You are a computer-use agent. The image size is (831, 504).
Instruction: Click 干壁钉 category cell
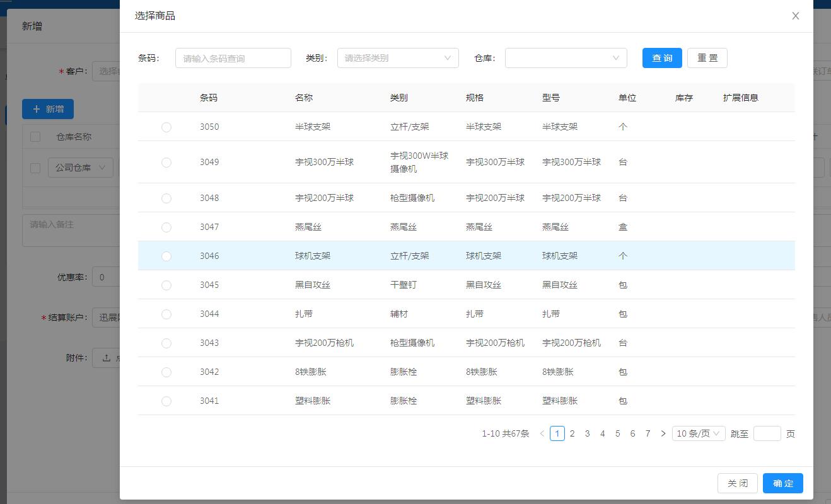pos(404,285)
